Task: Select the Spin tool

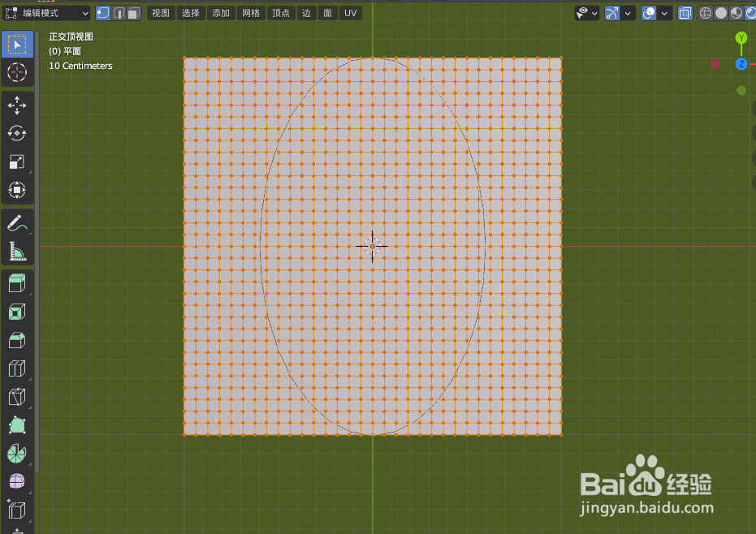Action: pos(17,454)
